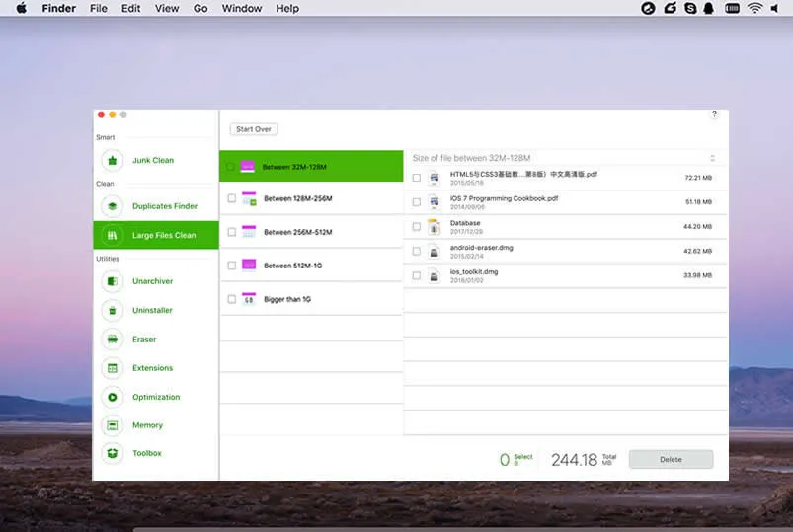793x532 pixels.
Task: Tick the Bigger than 1G checkbox
Action: click(231, 299)
